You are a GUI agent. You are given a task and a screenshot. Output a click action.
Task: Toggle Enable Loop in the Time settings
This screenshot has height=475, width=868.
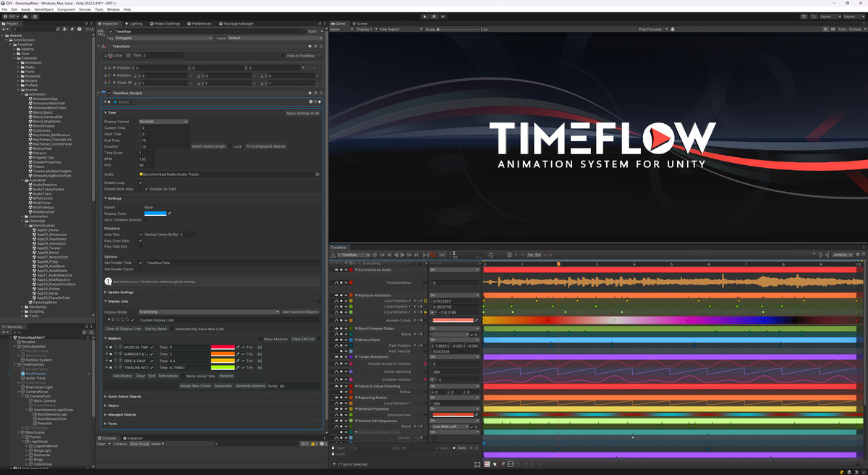(140, 182)
